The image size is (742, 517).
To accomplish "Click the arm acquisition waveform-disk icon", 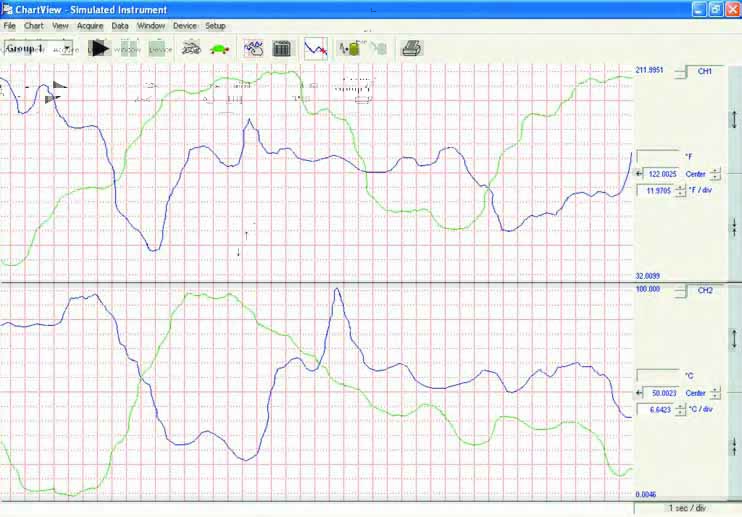I will [349, 48].
